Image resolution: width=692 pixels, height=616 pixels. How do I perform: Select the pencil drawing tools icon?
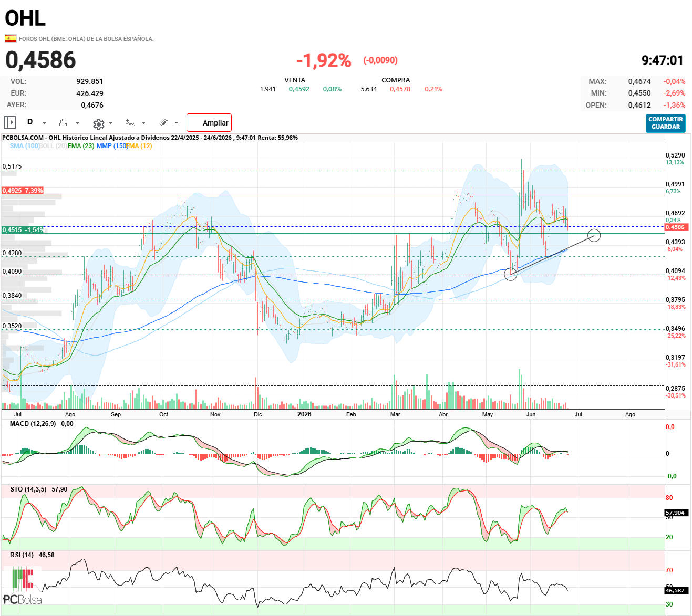tap(163, 122)
